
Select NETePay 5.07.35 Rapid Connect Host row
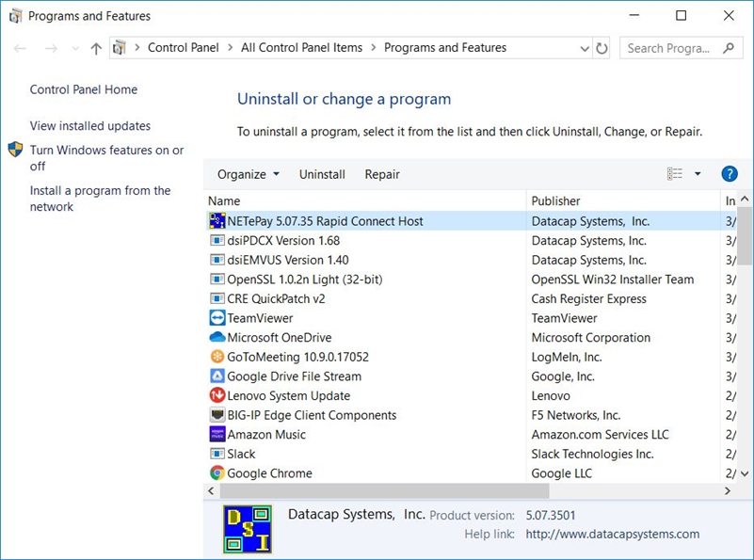(472, 221)
